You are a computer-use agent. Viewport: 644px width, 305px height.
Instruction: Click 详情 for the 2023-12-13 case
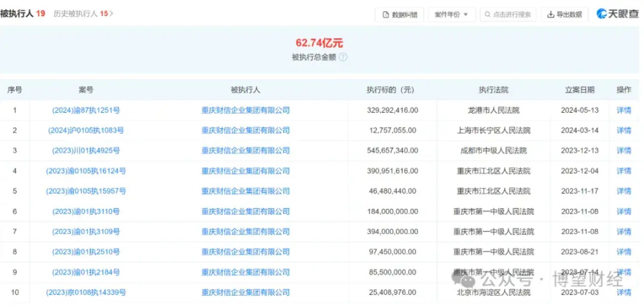click(624, 150)
